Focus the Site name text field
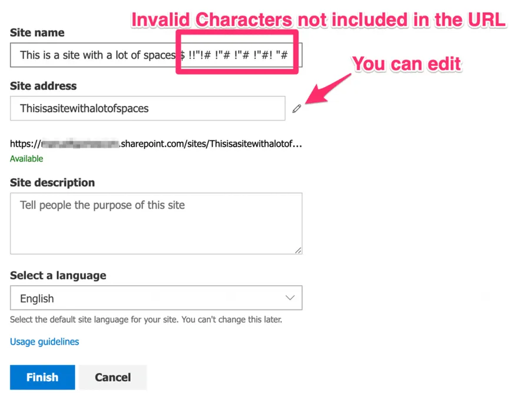Image resolution: width=530 pixels, height=420 pixels. [94, 55]
